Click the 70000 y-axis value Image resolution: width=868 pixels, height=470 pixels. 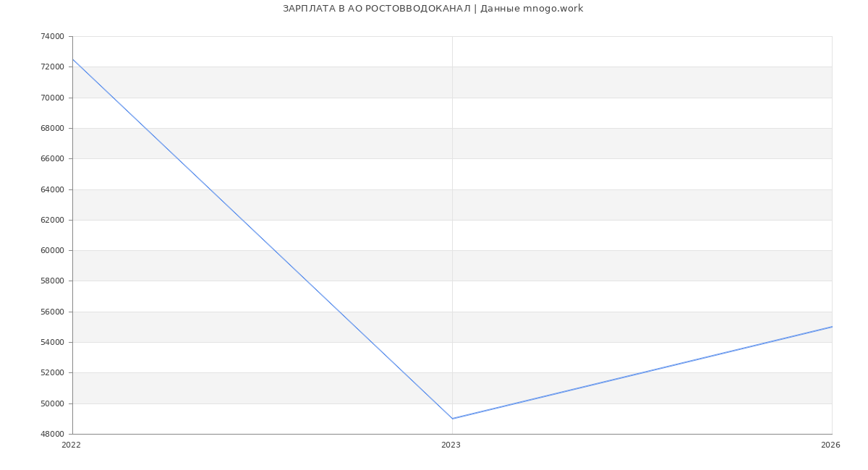pyautogui.click(x=52, y=98)
